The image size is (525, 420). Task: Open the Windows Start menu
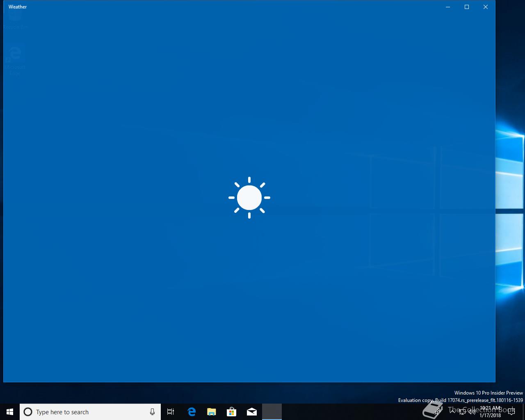(x=10, y=412)
